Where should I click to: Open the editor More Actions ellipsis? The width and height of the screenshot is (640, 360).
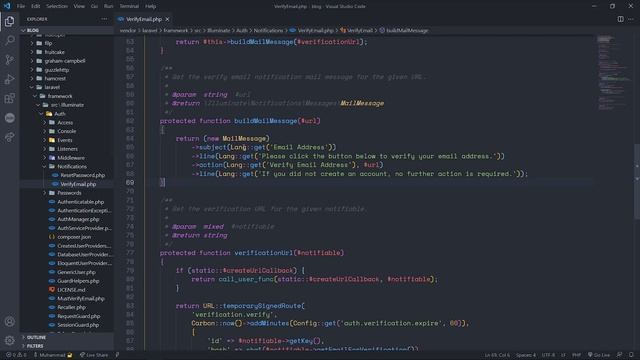[631, 19]
